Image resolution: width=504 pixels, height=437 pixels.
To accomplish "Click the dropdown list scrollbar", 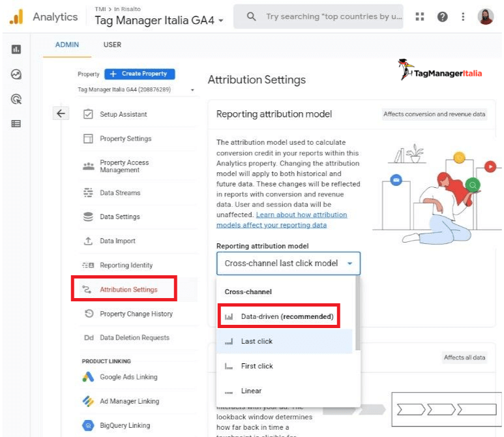I will coord(358,314).
